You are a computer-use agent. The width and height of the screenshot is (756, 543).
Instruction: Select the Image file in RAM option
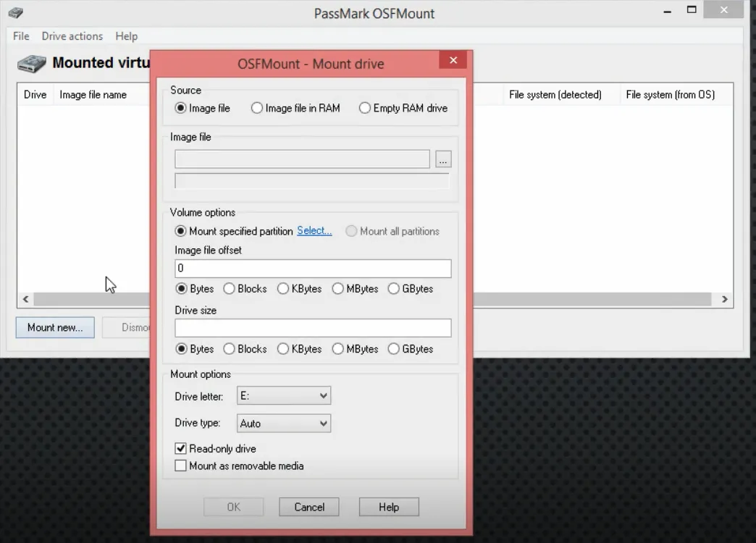point(257,108)
